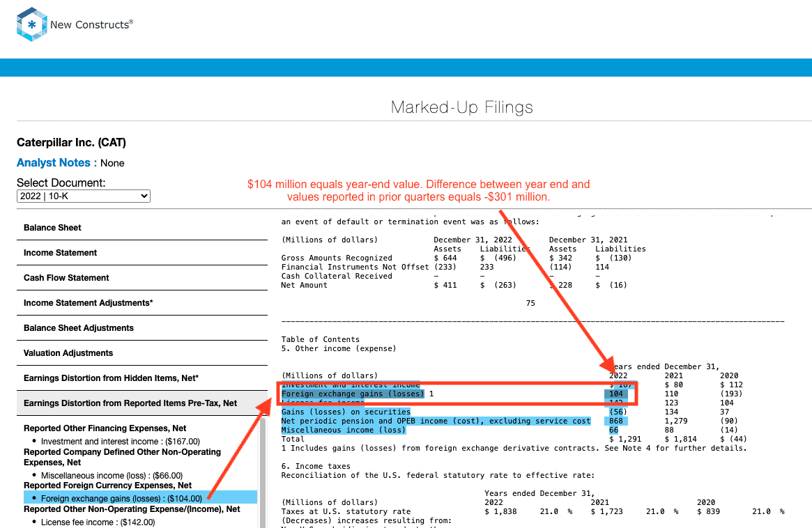The image size is (812, 528).
Task: Click highlighted 868 value in filing
Action: 616,421
